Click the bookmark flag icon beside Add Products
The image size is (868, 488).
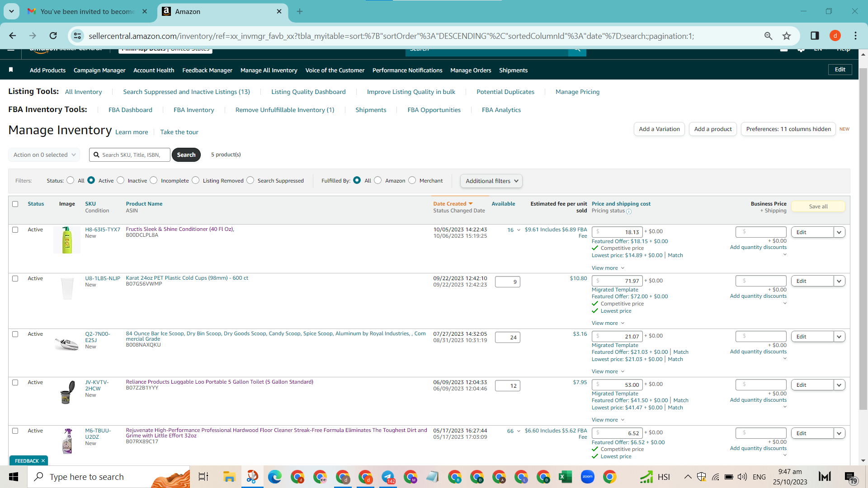click(x=11, y=70)
